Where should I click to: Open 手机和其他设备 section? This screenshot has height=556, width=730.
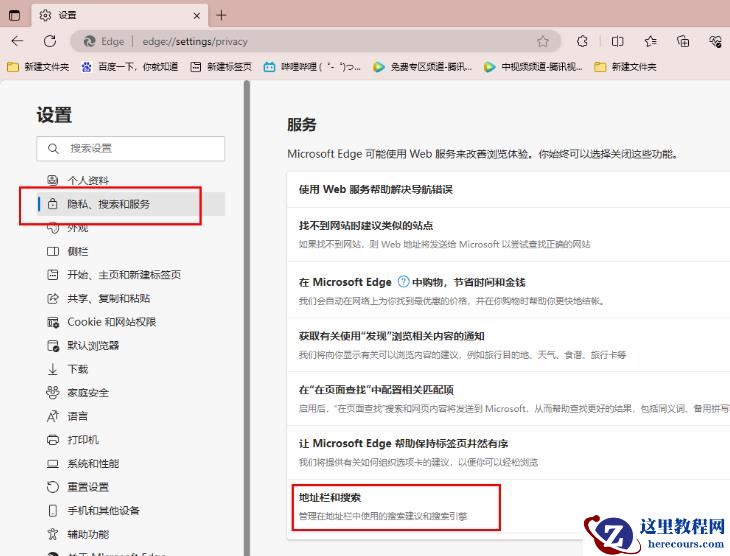click(131, 510)
